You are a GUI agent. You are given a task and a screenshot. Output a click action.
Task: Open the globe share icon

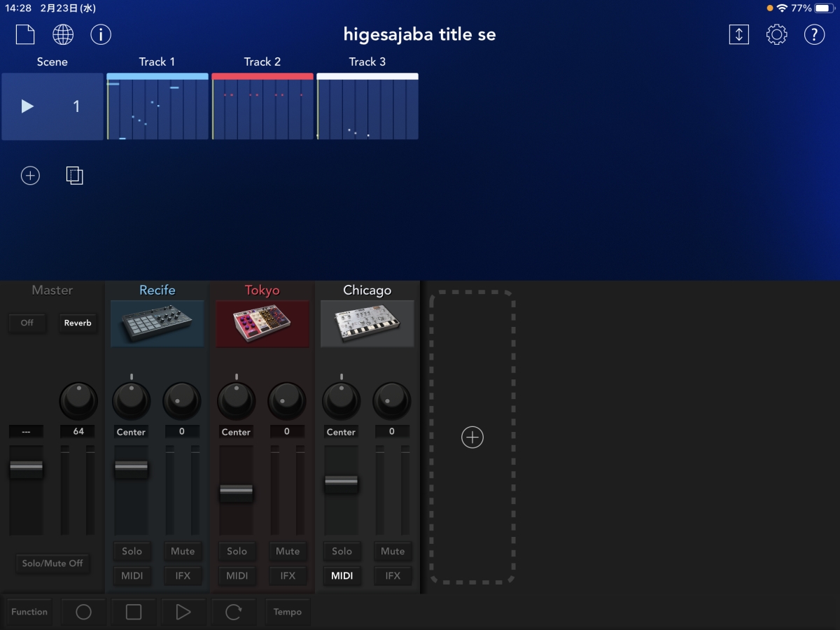[x=63, y=34]
